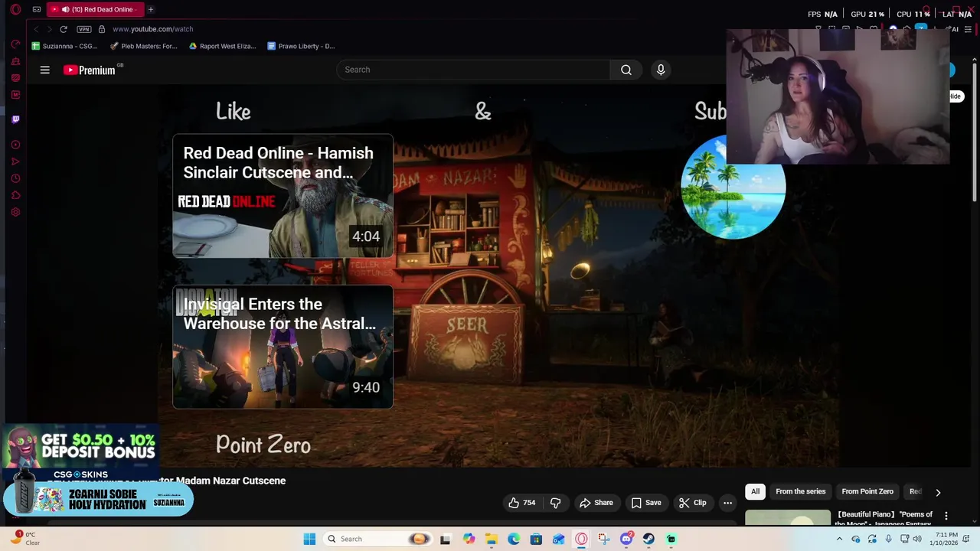This screenshot has width=980, height=551.
Task: Open Copilot from the taskbar
Action: (x=469, y=539)
